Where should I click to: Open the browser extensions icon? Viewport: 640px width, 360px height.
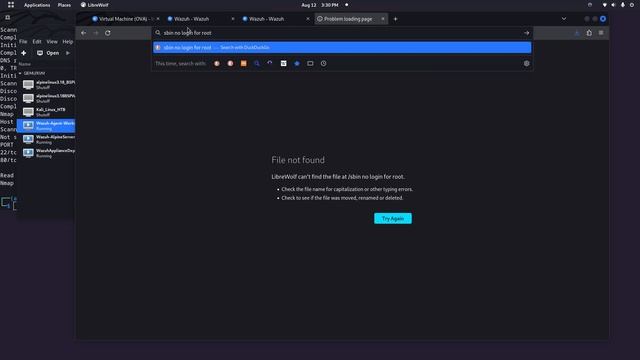pyautogui.click(x=589, y=33)
